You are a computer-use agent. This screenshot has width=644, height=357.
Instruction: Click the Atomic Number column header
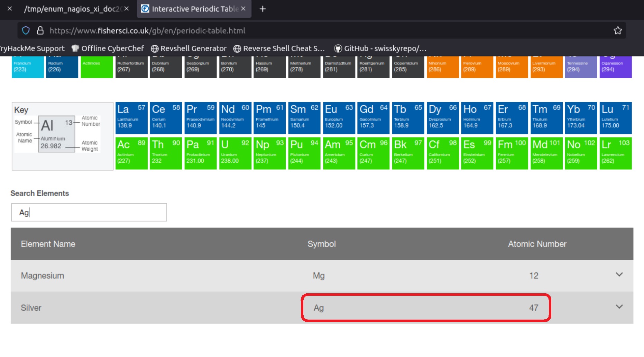[x=537, y=244]
